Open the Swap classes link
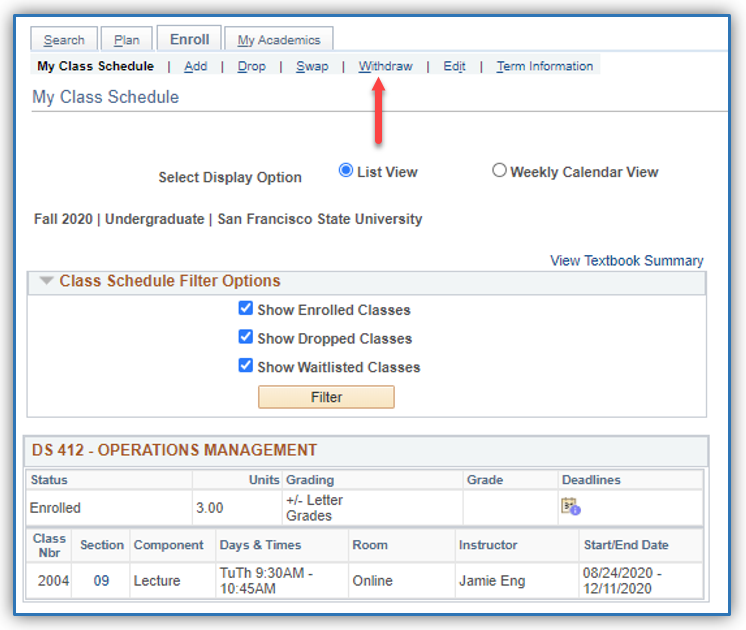746x630 pixels. tap(312, 66)
